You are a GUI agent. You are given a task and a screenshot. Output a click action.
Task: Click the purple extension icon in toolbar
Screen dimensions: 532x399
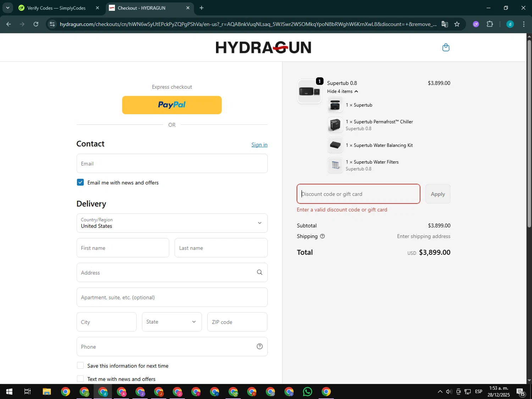(x=476, y=24)
